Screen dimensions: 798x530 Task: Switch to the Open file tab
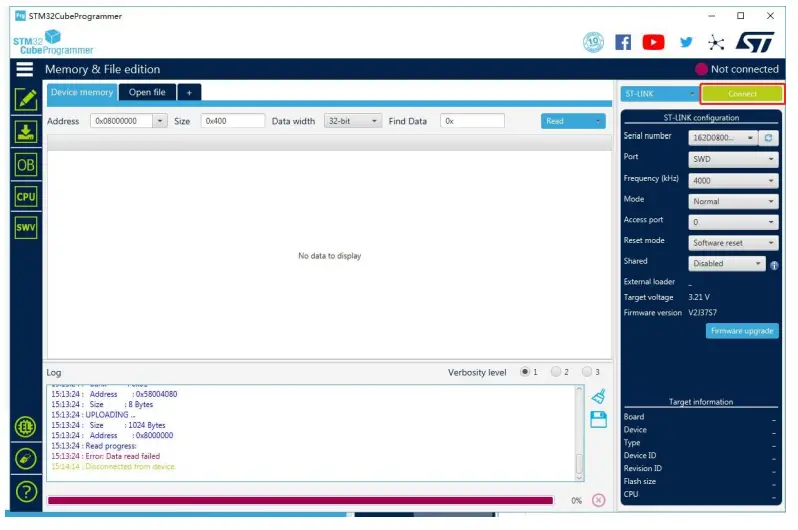click(147, 92)
